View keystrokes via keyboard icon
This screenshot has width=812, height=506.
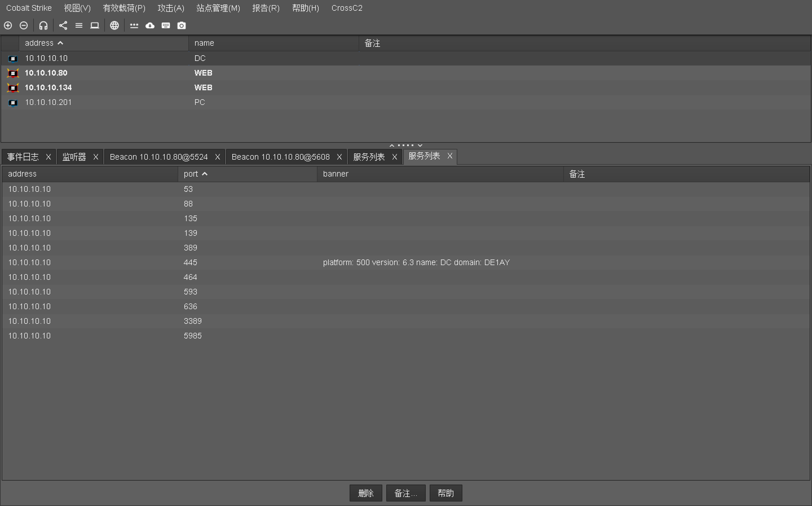click(x=166, y=25)
